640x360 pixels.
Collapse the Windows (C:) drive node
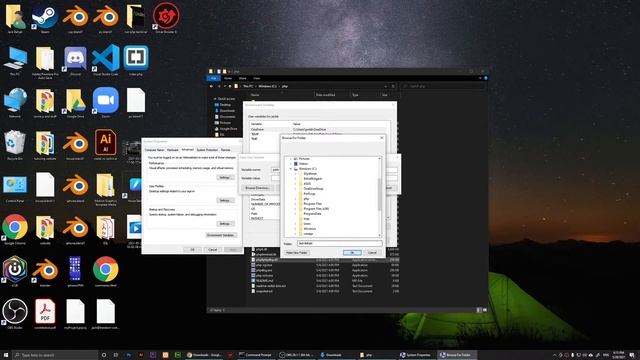[x=291, y=169]
